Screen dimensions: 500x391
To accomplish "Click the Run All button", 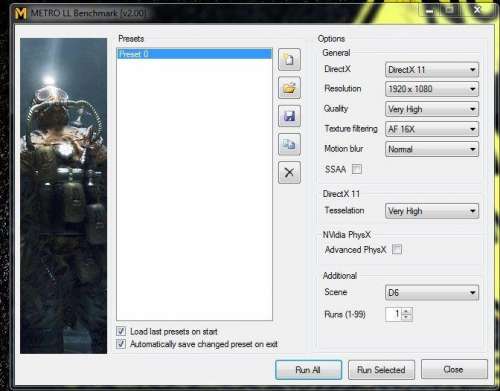I will coord(308,370).
